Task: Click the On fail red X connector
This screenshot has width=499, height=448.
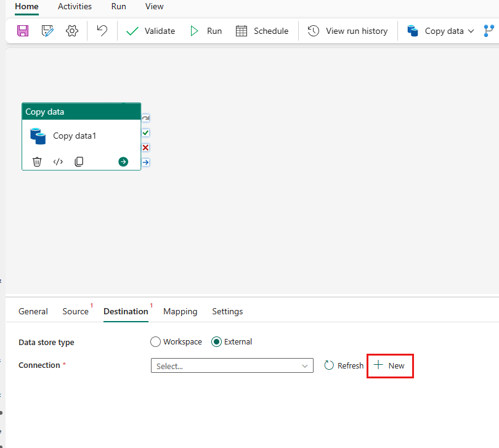Action: click(145, 147)
